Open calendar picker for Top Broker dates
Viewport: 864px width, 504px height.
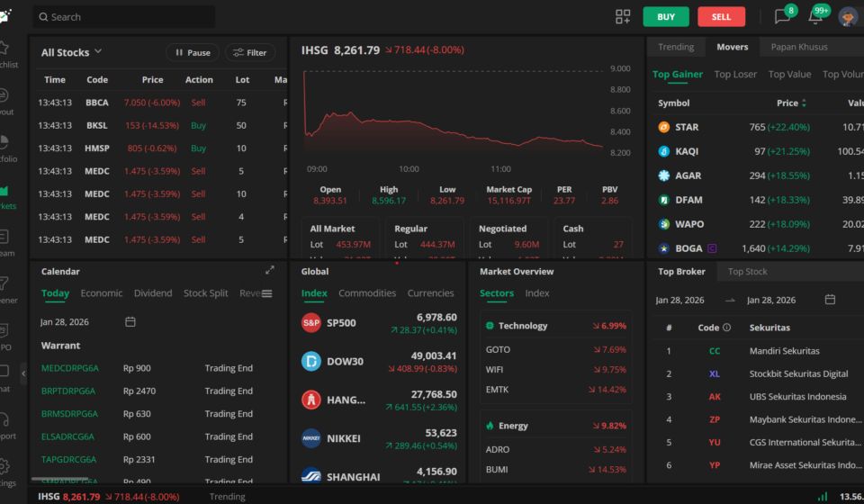(x=830, y=300)
